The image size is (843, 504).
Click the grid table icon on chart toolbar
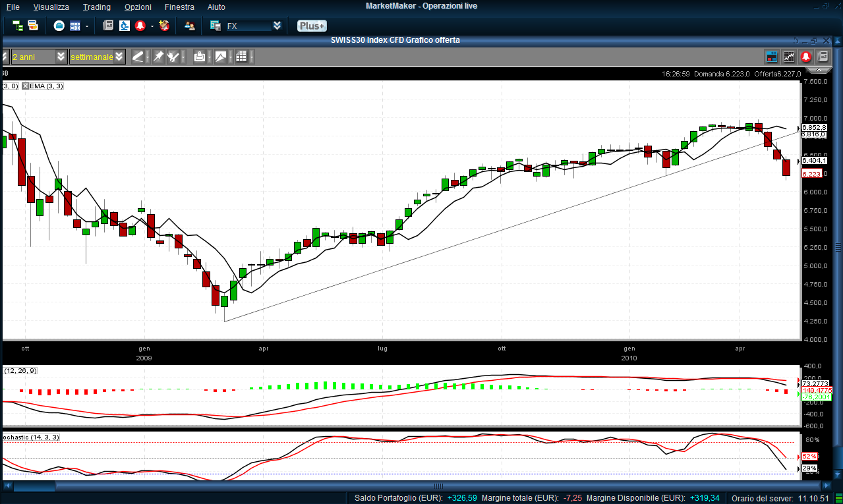point(241,57)
